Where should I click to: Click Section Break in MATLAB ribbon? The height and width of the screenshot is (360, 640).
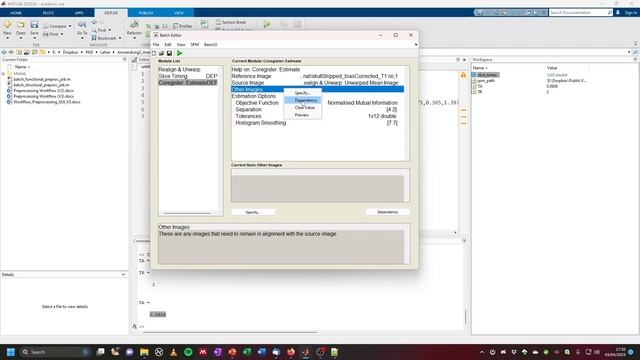point(231,22)
